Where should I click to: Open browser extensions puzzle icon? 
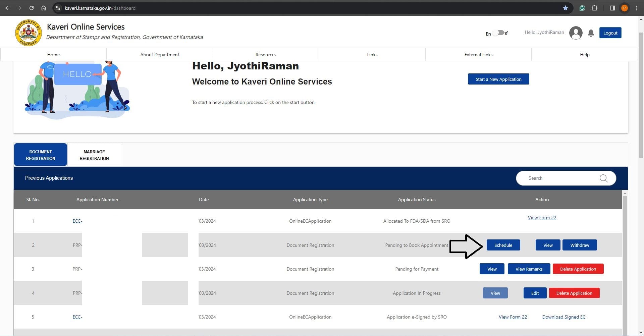pyautogui.click(x=594, y=8)
